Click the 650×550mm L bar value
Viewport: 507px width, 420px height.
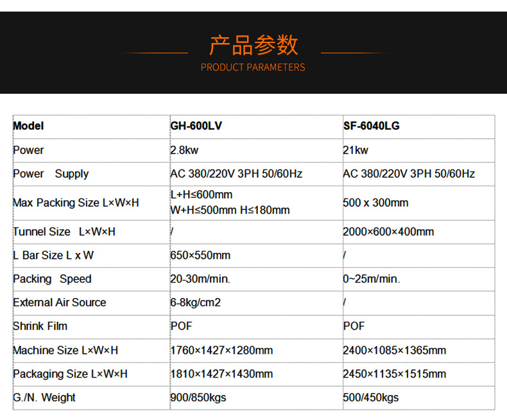pos(200,256)
